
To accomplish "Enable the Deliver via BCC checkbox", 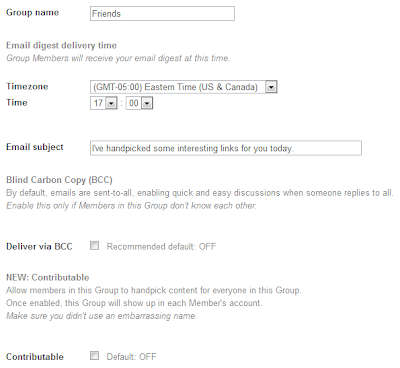I will [x=95, y=246].
